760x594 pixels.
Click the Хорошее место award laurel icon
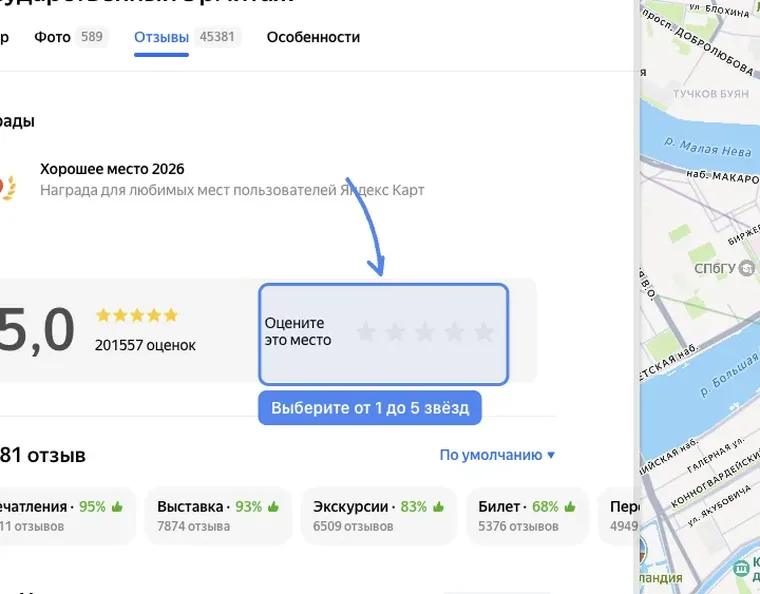[7, 187]
